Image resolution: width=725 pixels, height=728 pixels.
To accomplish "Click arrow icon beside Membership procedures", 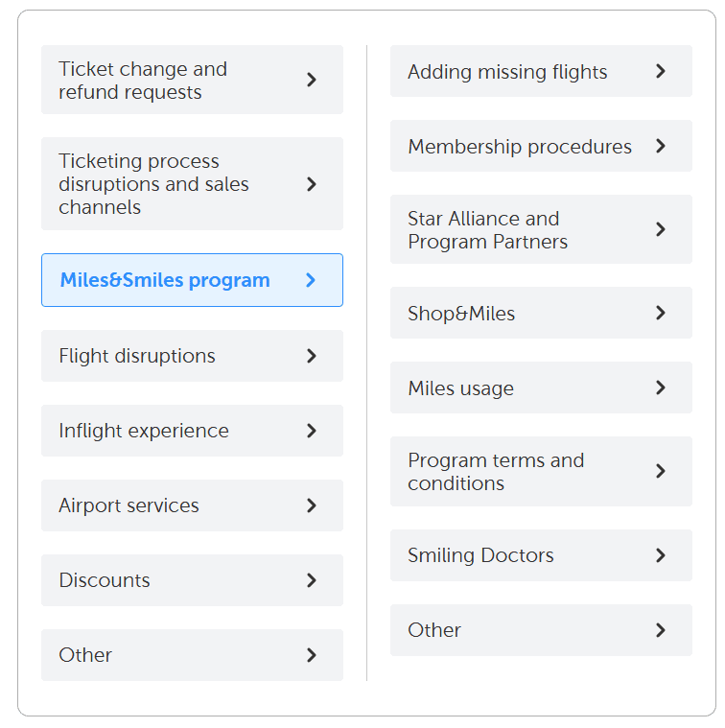I will tap(661, 146).
